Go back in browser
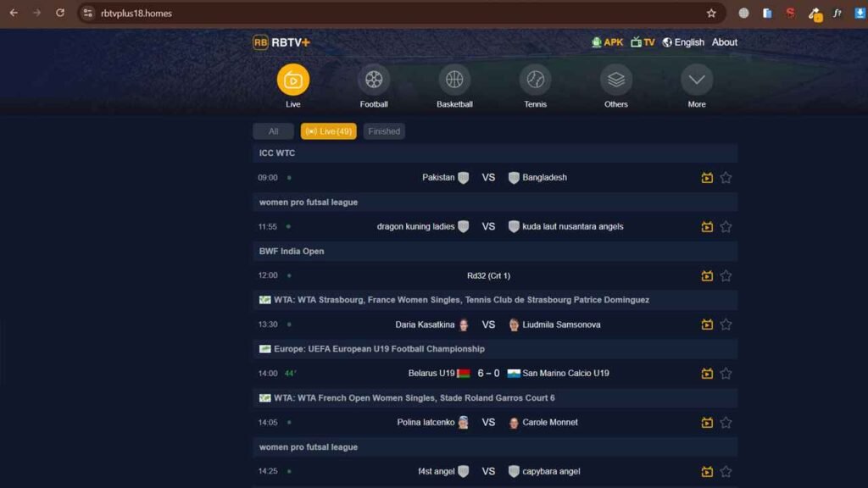Viewport: 868px width, 488px height. (x=14, y=13)
